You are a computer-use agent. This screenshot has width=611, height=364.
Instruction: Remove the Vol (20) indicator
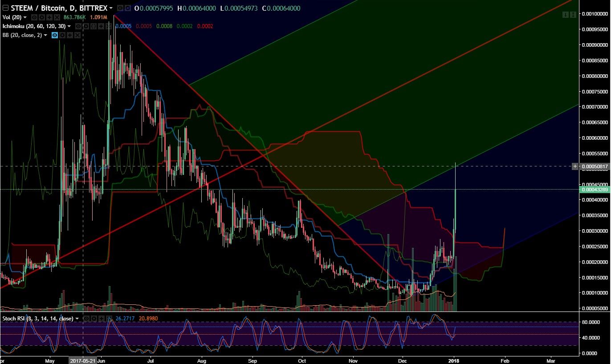coord(57,17)
